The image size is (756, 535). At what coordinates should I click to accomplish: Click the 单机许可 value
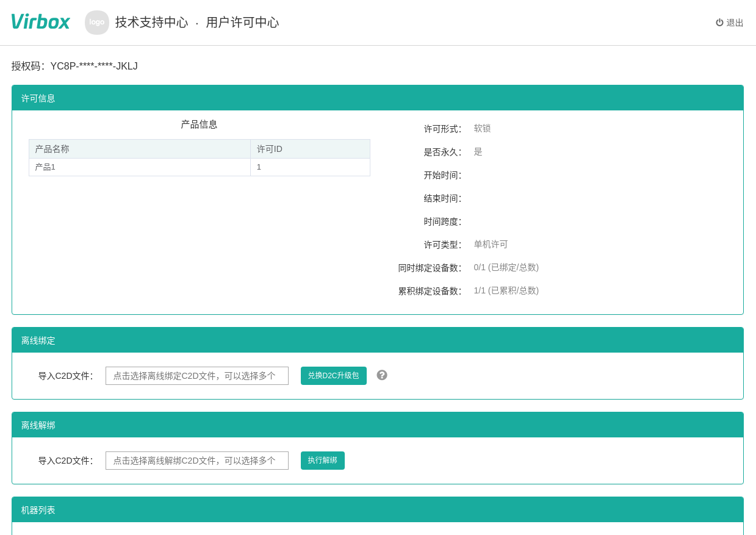[x=491, y=245]
